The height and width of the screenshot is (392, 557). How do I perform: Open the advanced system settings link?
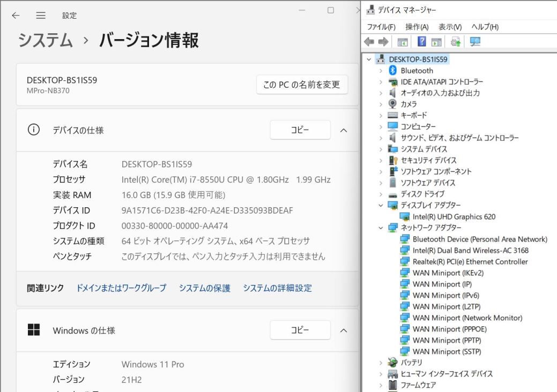coord(278,288)
